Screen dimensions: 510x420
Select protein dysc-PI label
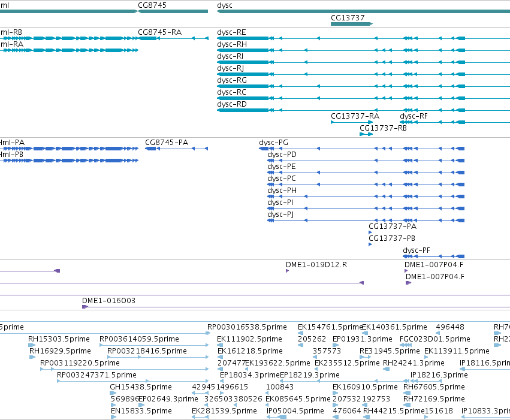[280, 203]
